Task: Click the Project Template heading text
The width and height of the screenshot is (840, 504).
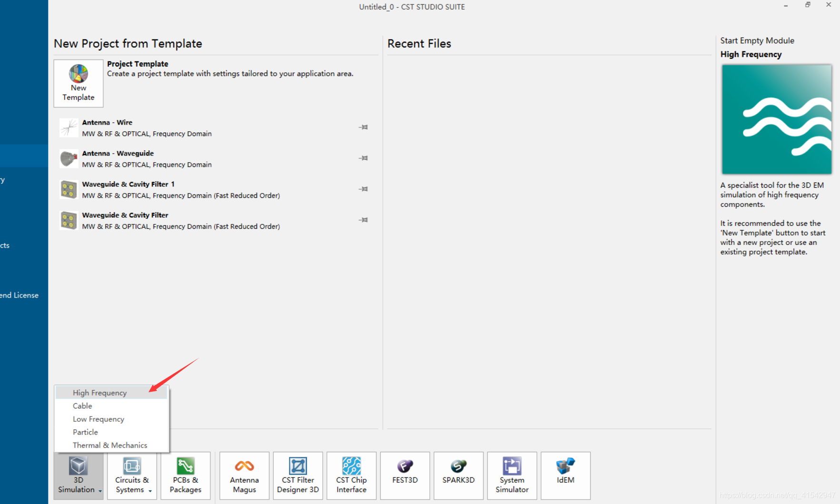Action: (x=138, y=64)
